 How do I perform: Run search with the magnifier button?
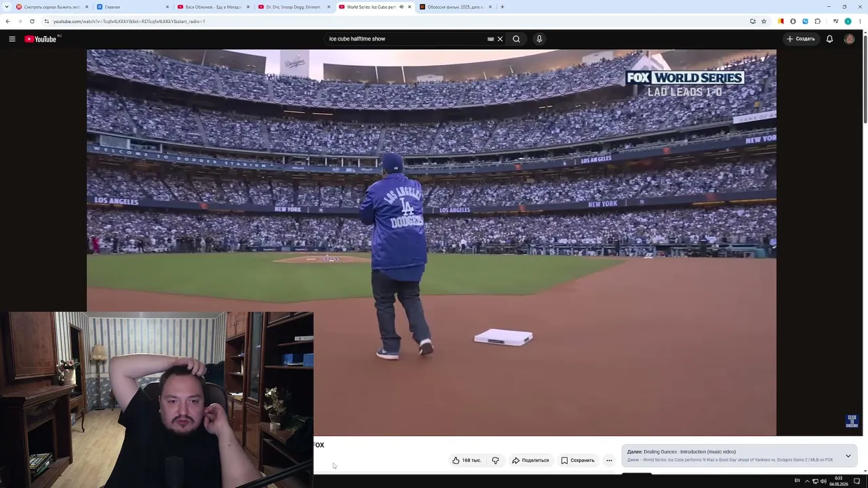pos(516,39)
